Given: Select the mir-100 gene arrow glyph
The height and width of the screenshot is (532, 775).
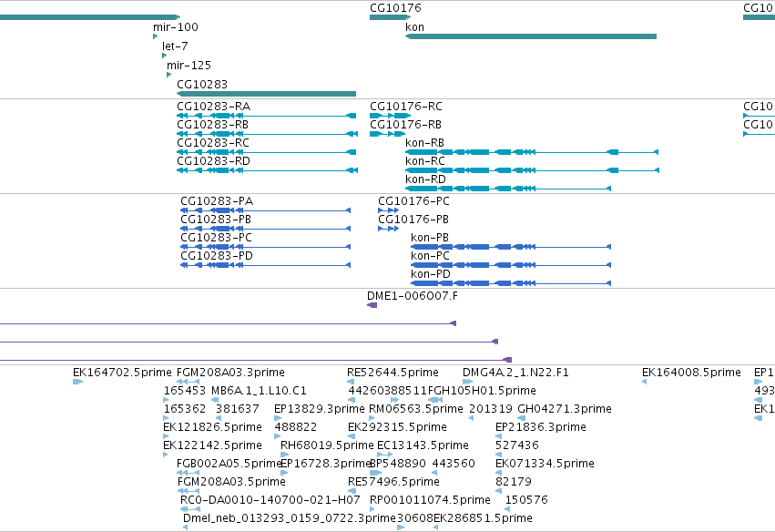Looking at the screenshot, I should click(155, 36).
